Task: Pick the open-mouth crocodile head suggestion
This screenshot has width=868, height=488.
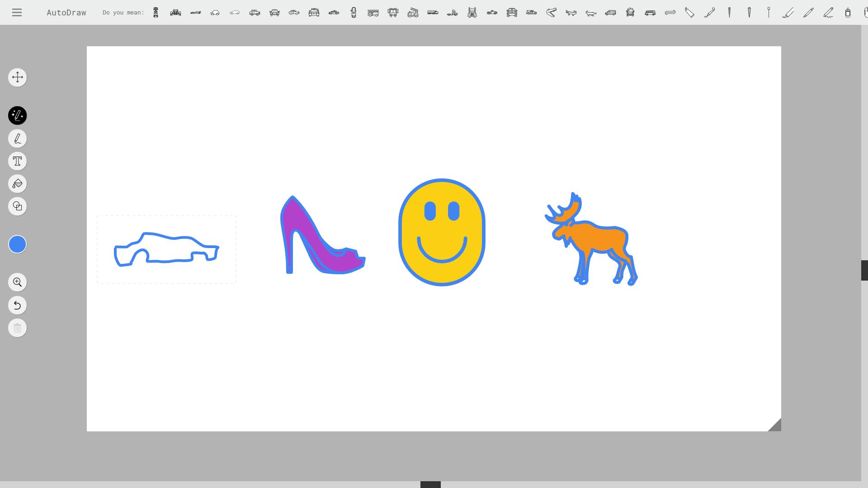Action: click(551, 13)
